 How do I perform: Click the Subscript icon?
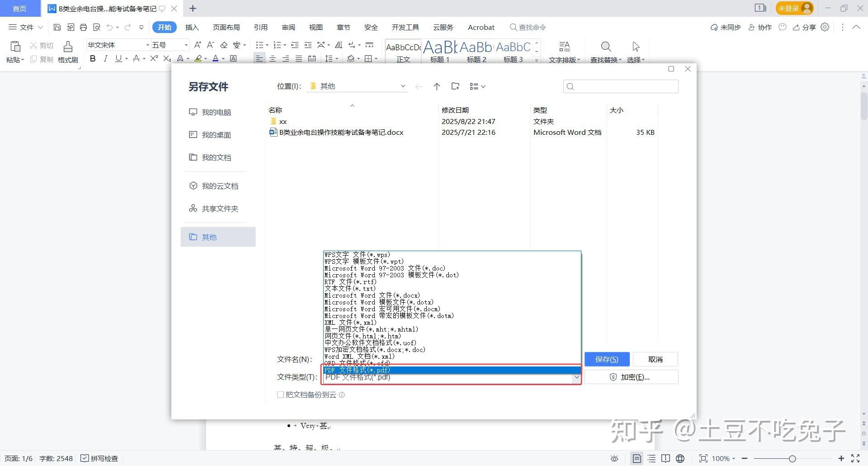(x=167, y=58)
